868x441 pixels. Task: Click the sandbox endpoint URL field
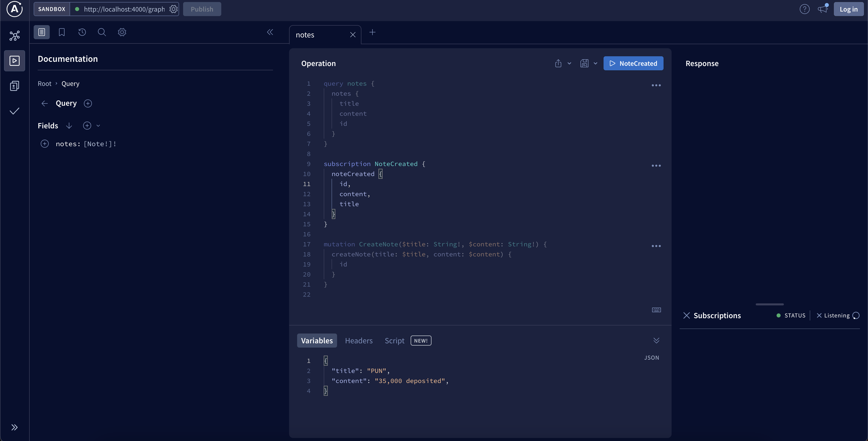click(x=124, y=9)
